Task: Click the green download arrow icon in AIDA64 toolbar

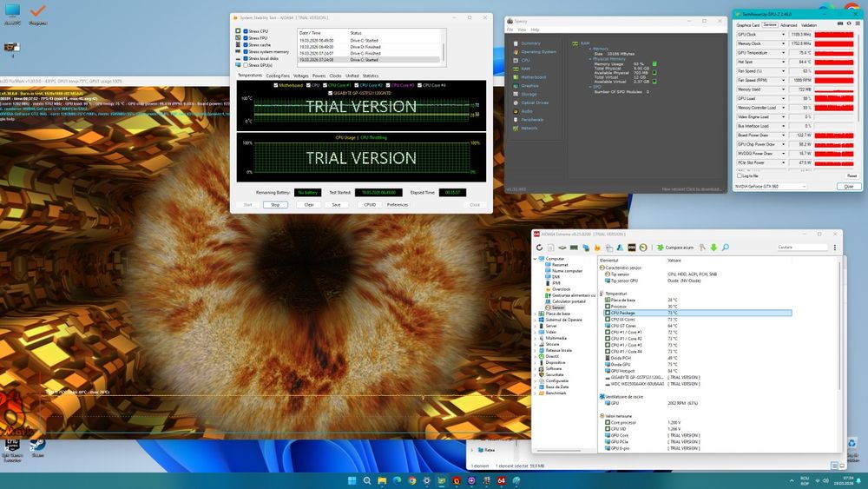Action: pos(713,247)
